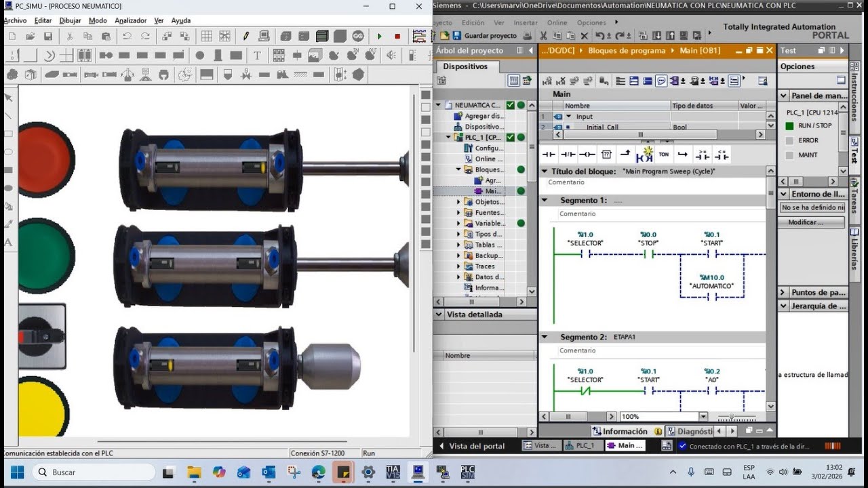
Task: Expand the Objetos tree folder
Action: [458, 202]
